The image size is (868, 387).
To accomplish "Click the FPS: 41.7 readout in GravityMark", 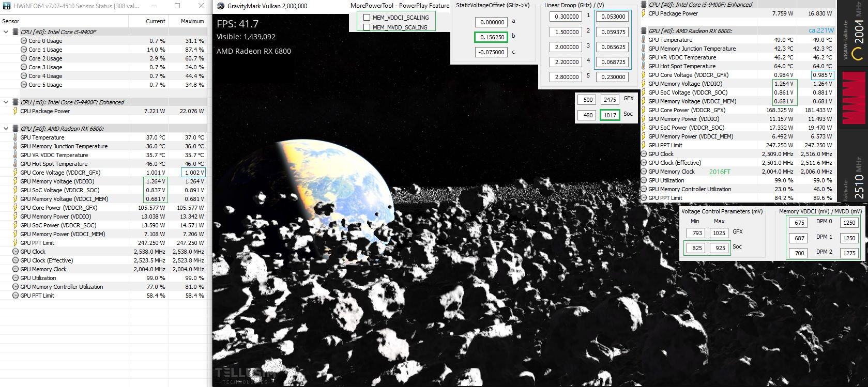I will click(237, 24).
